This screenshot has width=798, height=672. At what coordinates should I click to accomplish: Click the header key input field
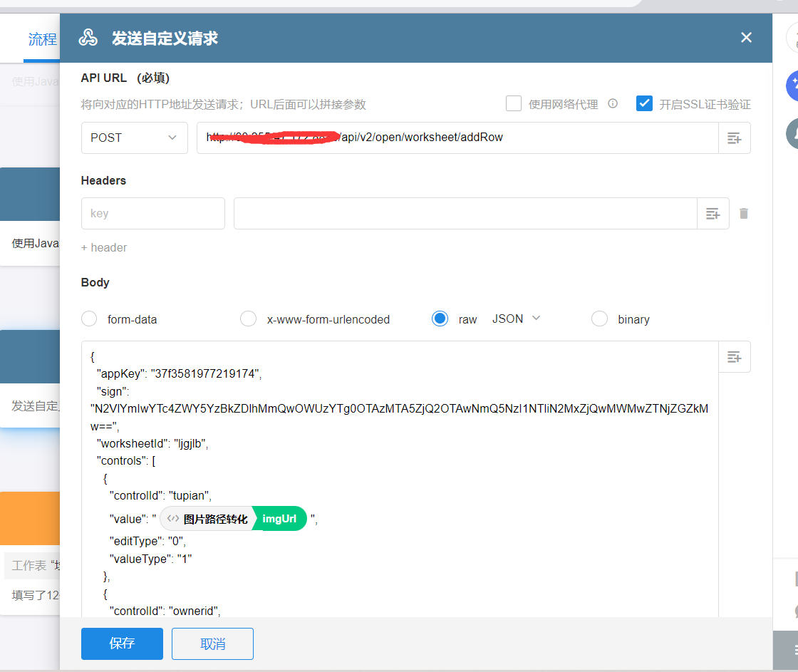click(153, 213)
